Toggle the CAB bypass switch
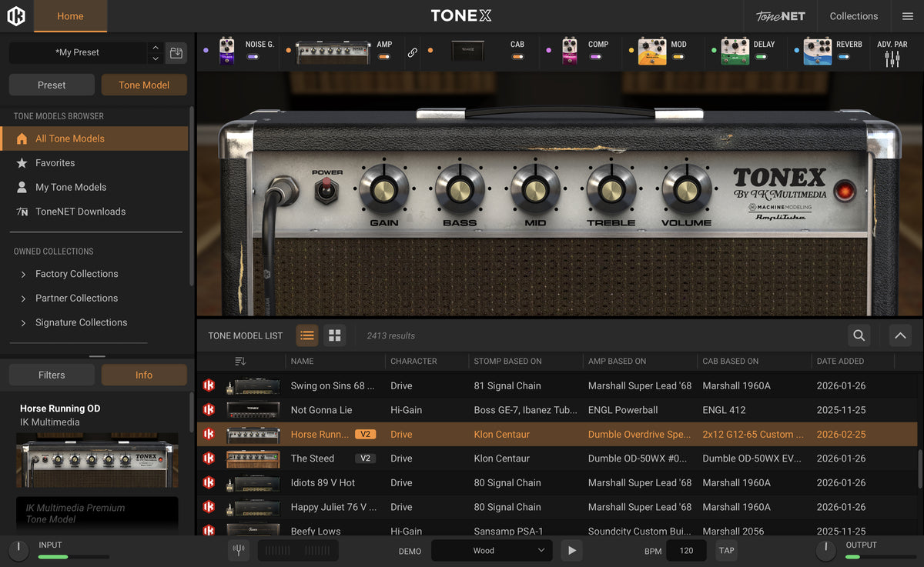This screenshot has height=567, width=924. click(517, 57)
